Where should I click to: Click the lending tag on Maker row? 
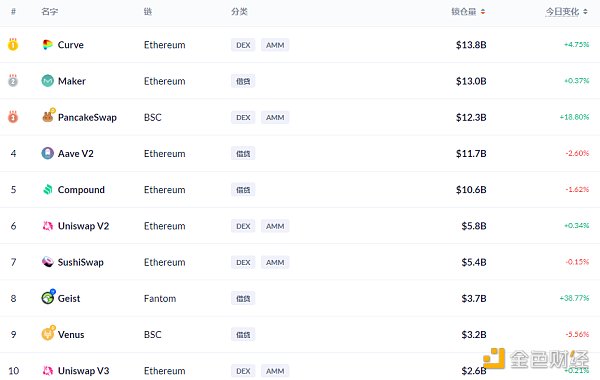(243, 81)
